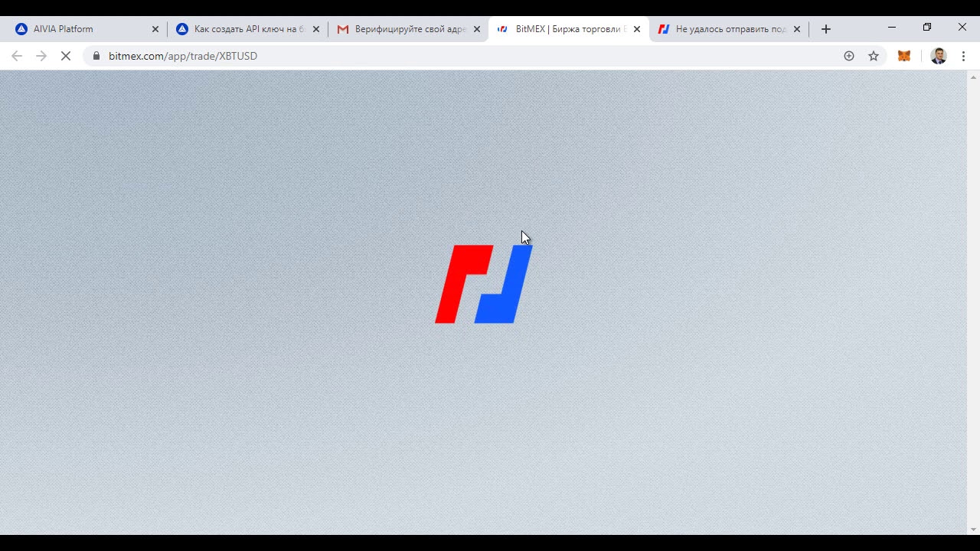
Task: Close the BitMEX trading tab
Action: [x=637, y=29]
